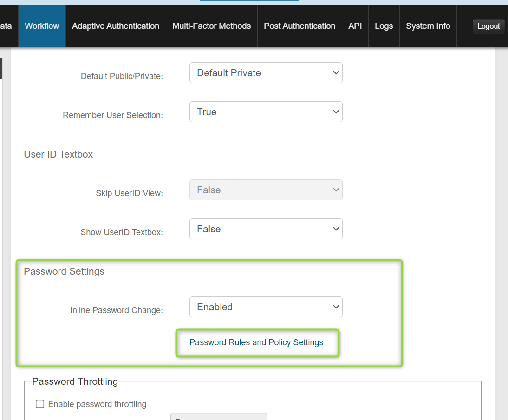Switch to Adaptive Authentication tab

(x=116, y=26)
